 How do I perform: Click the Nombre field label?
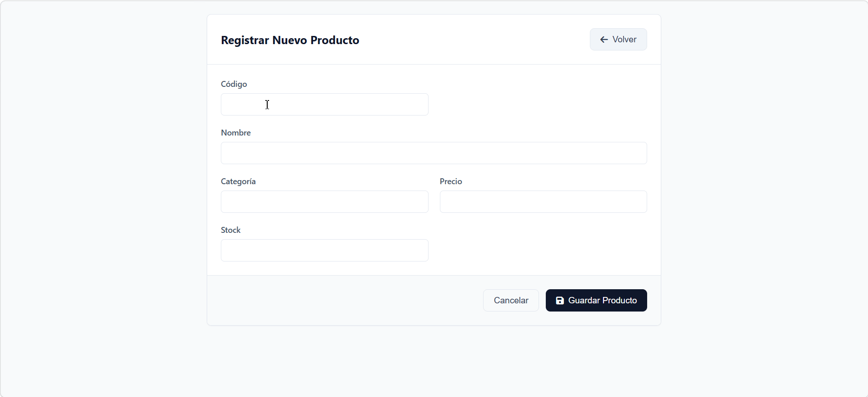tap(236, 133)
